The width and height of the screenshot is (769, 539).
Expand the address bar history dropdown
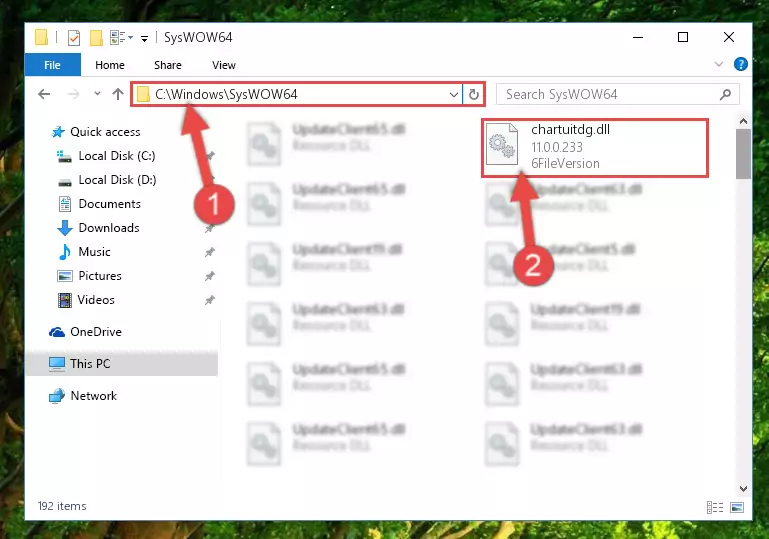pyautogui.click(x=454, y=94)
